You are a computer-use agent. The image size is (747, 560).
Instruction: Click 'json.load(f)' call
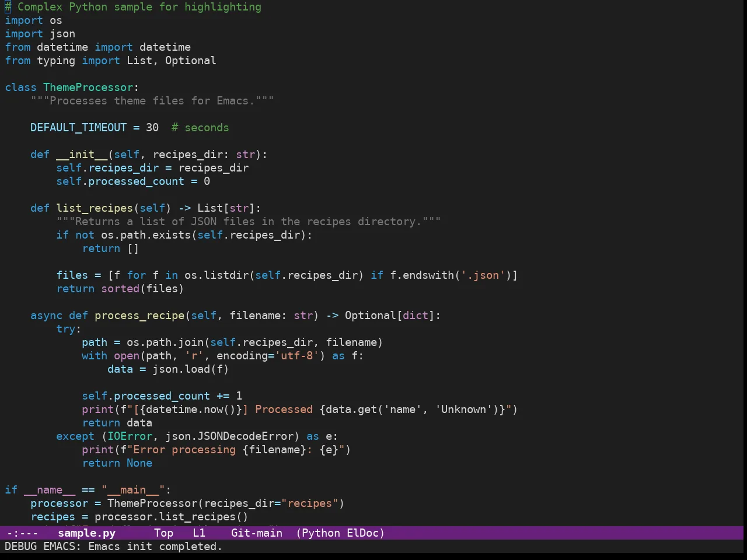point(191,369)
